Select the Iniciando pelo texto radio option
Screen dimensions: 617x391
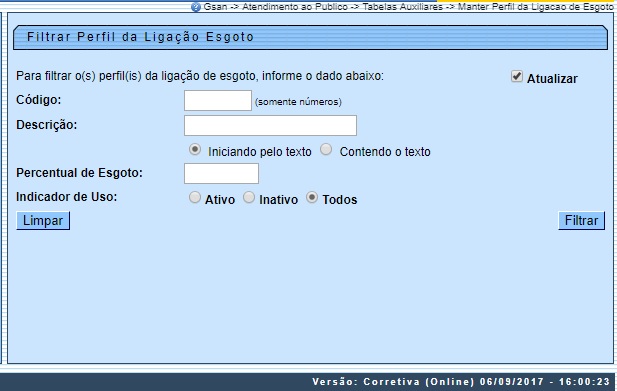[195, 149]
